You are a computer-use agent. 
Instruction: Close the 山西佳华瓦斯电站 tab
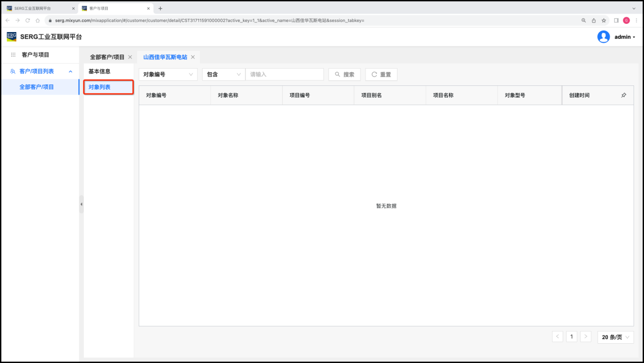(193, 57)
